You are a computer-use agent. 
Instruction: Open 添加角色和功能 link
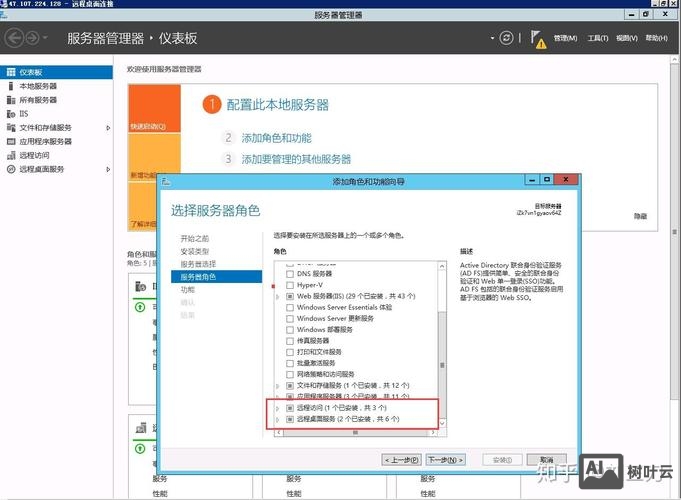(x=277, y=138)
